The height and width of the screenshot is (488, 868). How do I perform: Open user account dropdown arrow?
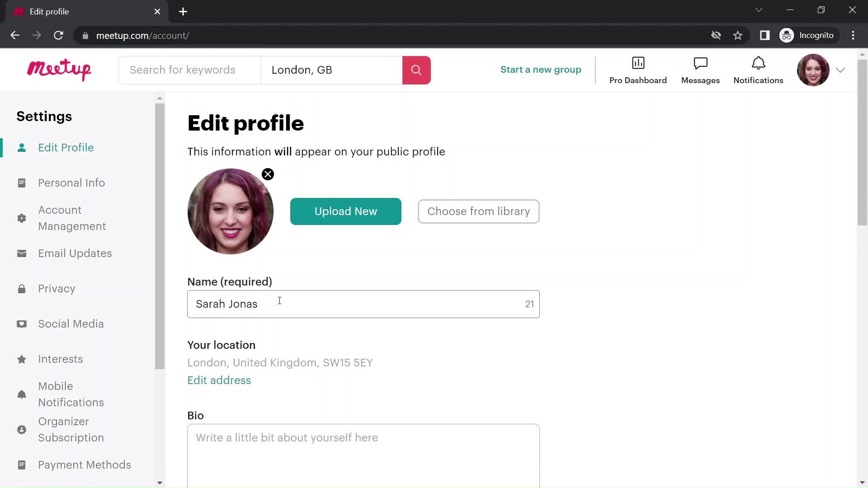840,70
